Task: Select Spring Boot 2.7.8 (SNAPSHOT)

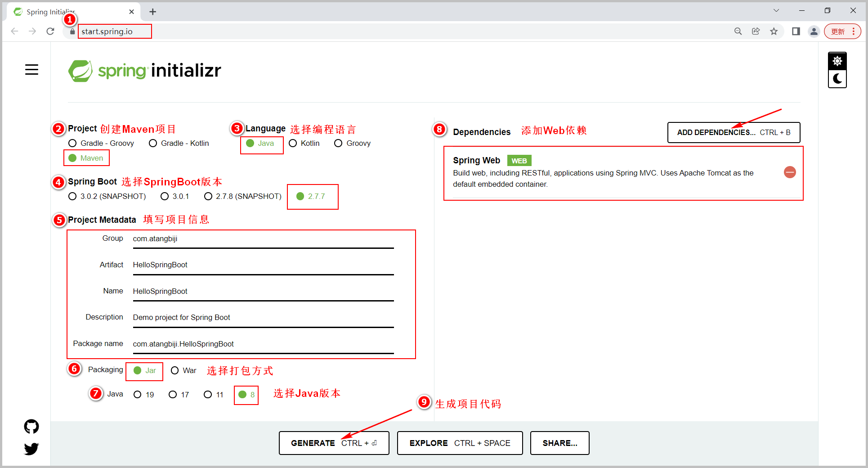Action: pos(242,196)
